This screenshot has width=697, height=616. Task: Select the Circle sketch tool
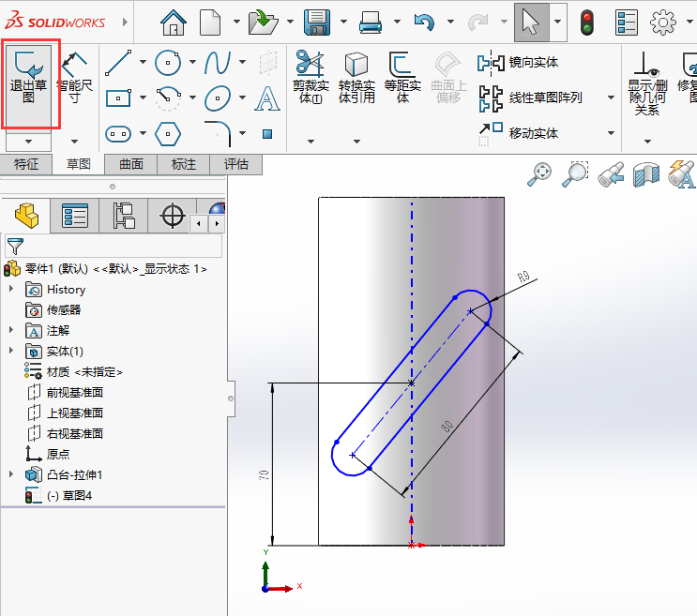(x=168, y=63)
